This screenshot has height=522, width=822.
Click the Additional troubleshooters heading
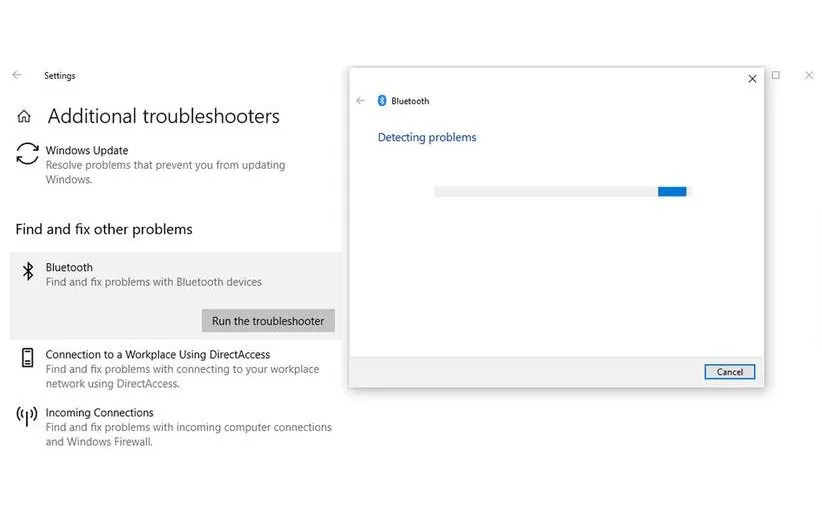[164, 116]
